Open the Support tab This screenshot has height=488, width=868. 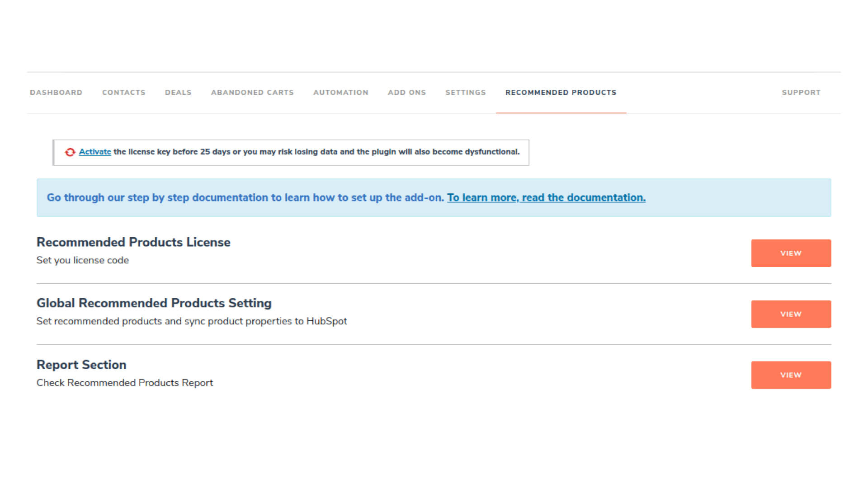(801, 93)
